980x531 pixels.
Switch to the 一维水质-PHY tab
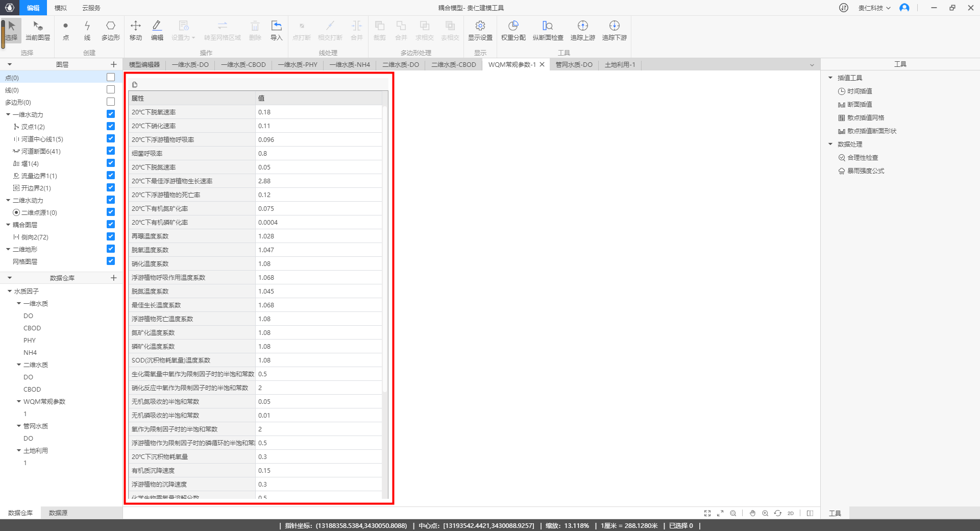(298, 65)
